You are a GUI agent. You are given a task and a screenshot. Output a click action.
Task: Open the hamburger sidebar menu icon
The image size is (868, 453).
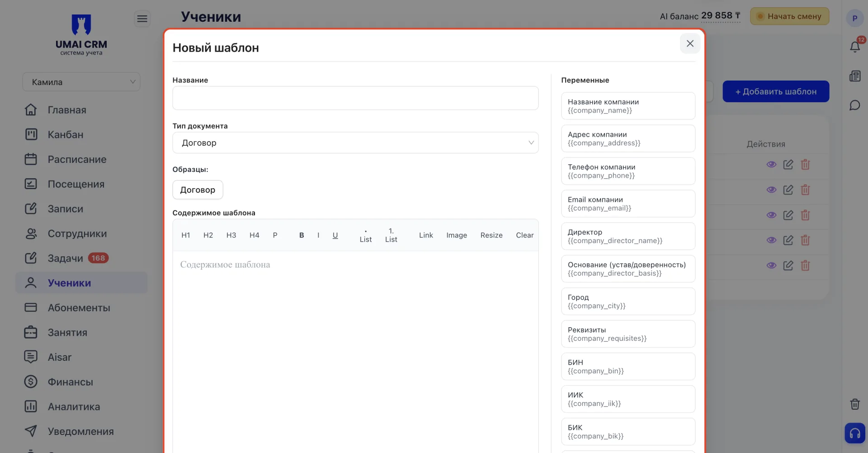coord(142,19)
